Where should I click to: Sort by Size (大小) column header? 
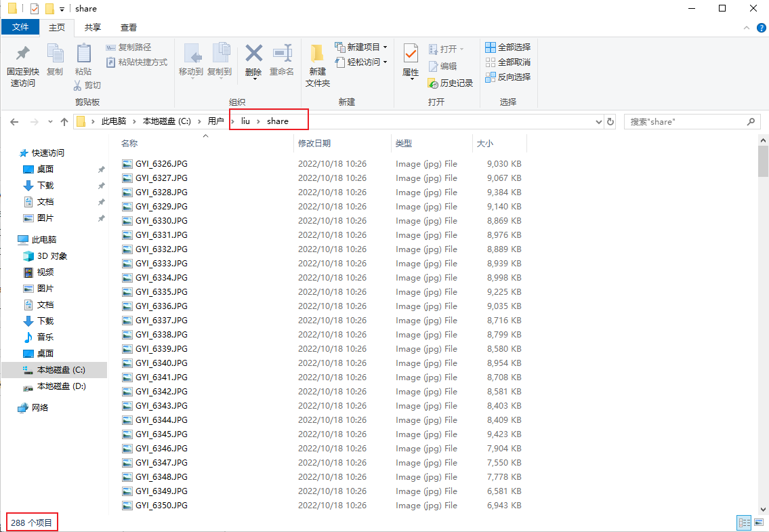(484, 143)
